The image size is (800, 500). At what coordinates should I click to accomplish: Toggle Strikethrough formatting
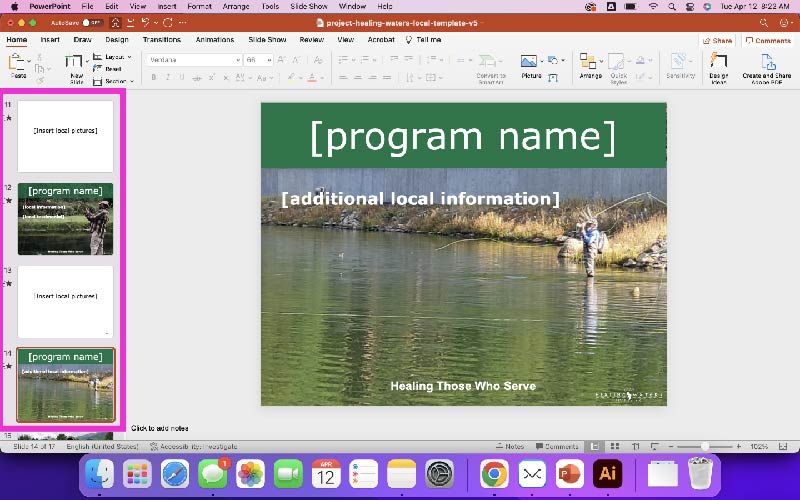click(197, 78)
